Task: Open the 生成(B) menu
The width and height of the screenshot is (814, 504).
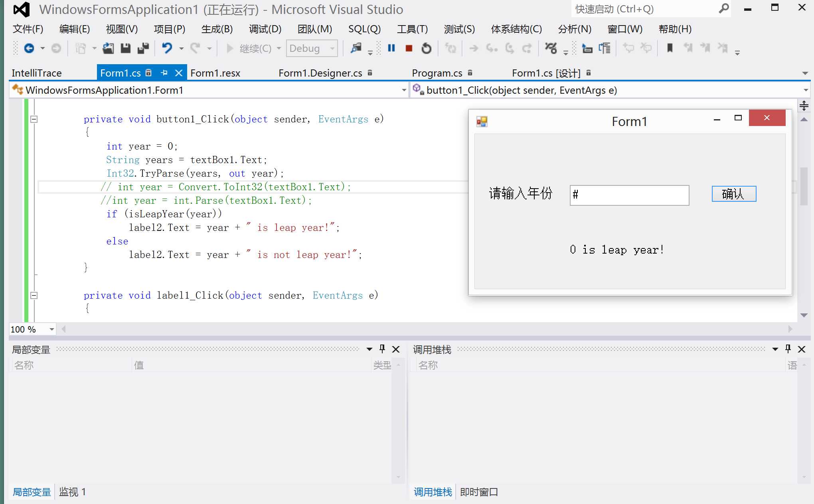Action: pos(217,29)
